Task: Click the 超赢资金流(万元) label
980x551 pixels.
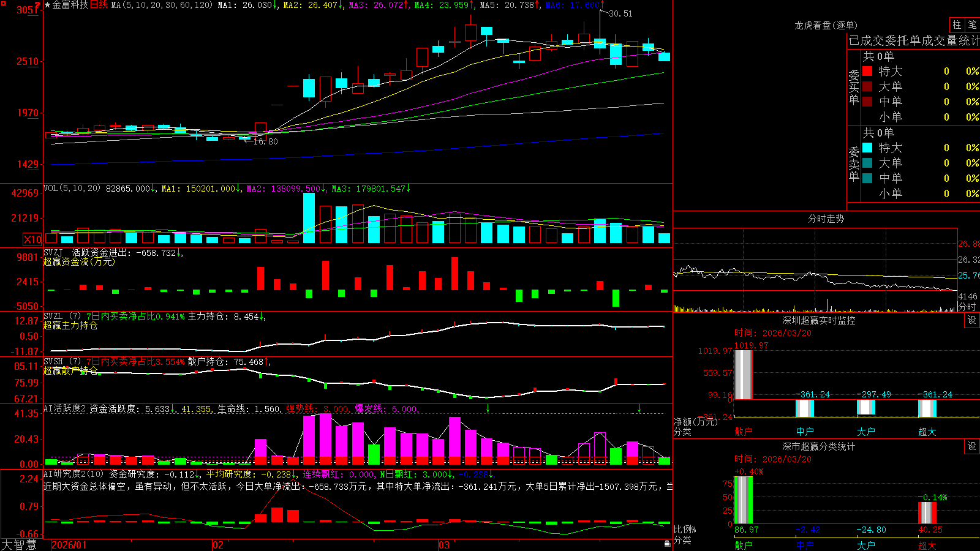Action: click(x=79, y=261)
